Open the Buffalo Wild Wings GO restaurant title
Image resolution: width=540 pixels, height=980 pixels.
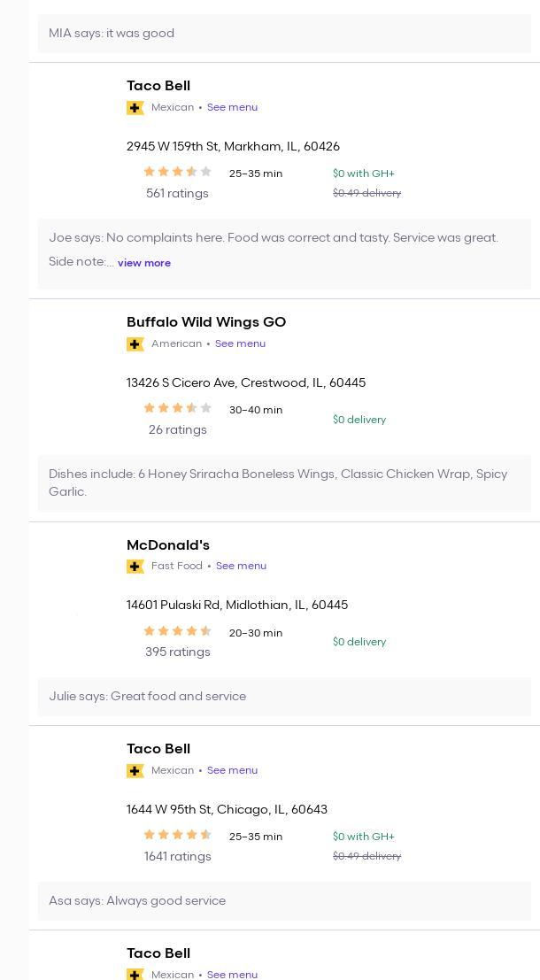[206, 322]
